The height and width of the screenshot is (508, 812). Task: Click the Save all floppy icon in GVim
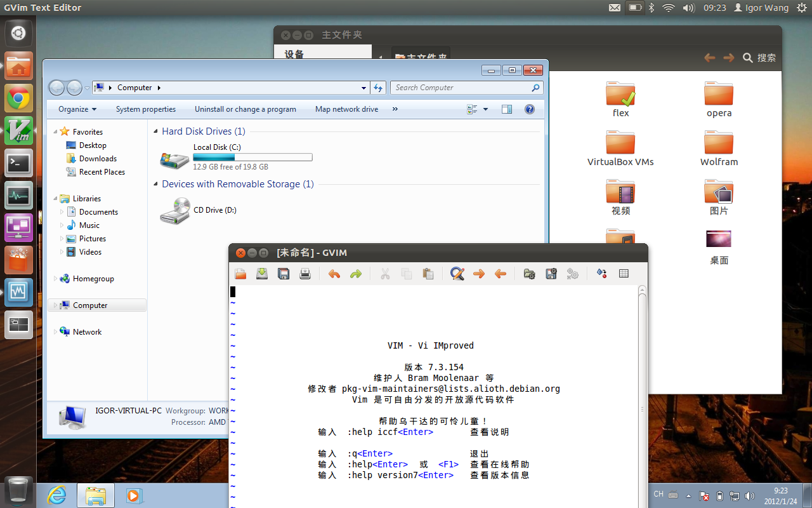284,274
